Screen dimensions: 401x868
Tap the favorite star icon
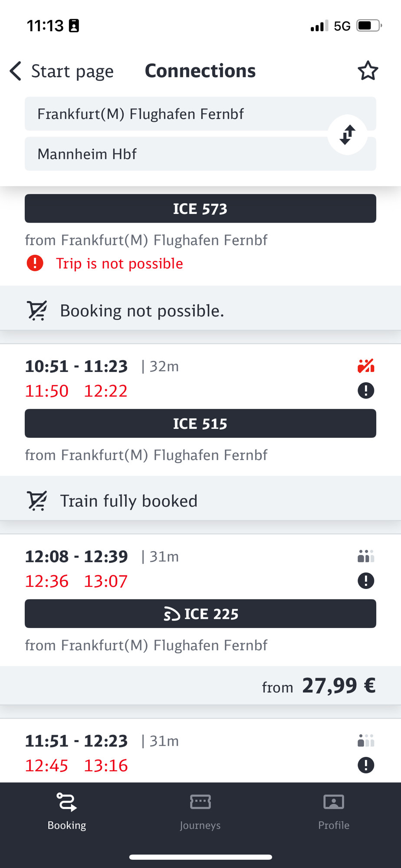point(368,71)
